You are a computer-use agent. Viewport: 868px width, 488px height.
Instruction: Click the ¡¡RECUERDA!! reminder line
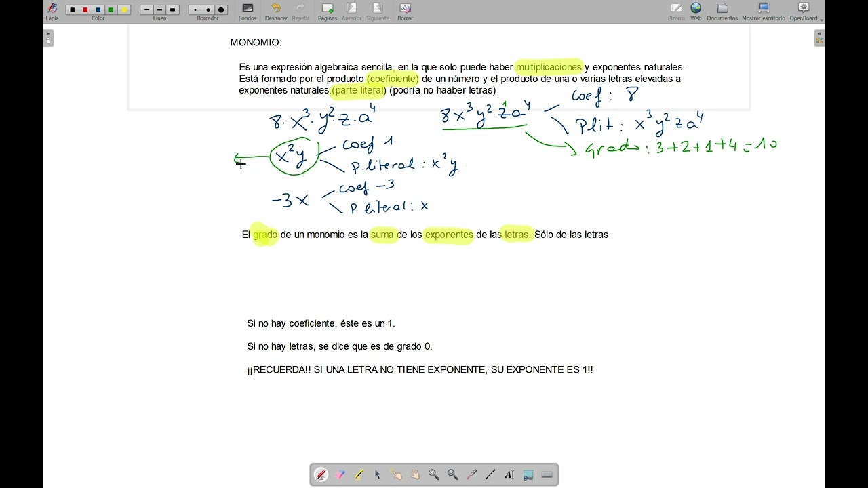point(420,370)
